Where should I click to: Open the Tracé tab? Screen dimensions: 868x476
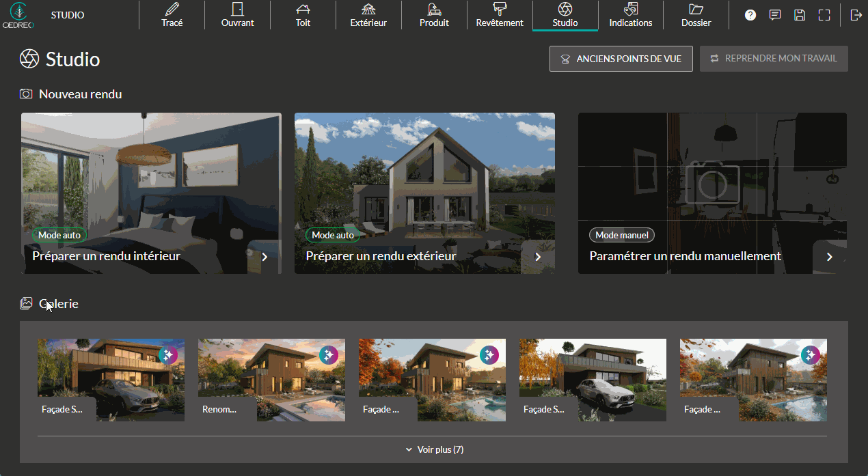coord(172,15)
